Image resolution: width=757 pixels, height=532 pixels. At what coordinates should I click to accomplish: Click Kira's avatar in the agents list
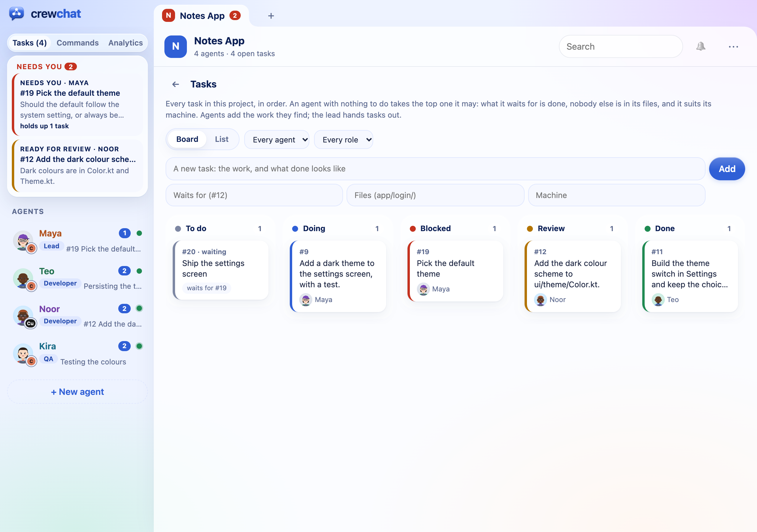23,353
